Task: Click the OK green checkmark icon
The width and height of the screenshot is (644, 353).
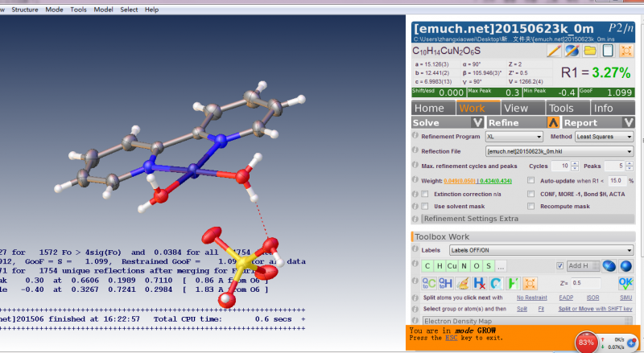Action: tap(625, 283)
